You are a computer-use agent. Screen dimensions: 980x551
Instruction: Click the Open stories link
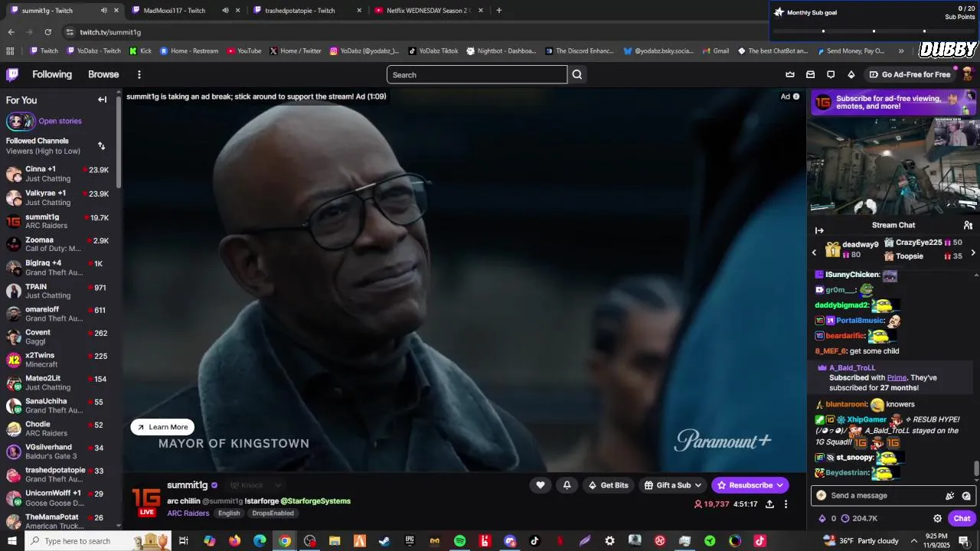click(x=60, y=121)
